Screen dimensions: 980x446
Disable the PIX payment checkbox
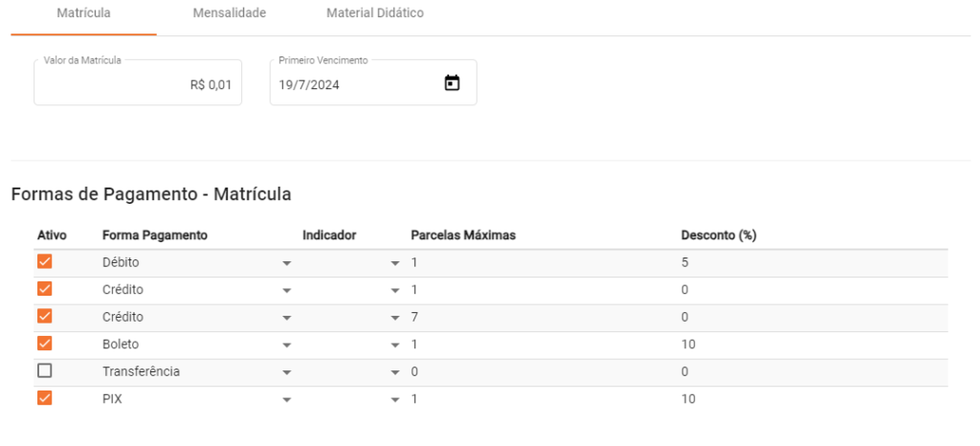point(45,398)
